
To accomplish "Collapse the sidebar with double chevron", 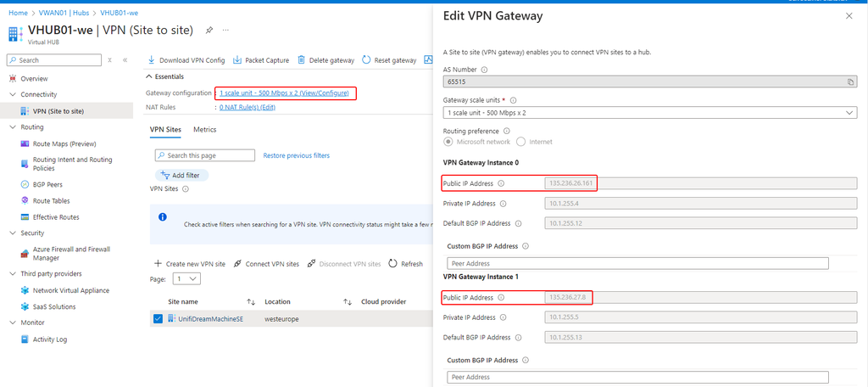I will 125,60.
